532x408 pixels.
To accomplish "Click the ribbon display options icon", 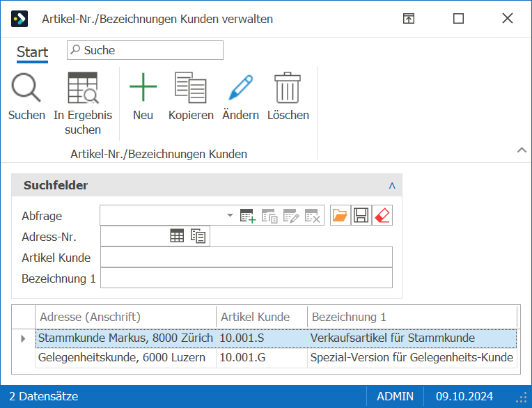I will tap(409, 18).
